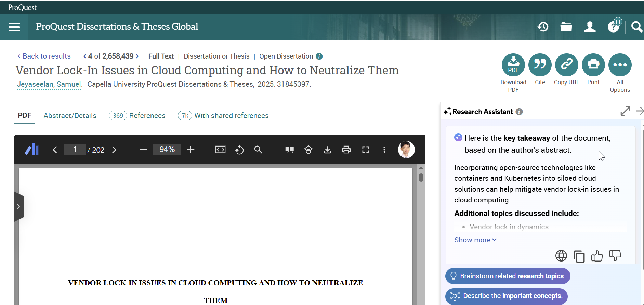
Task: Go to previous page in PDF viewer
Action: pos(55,150)
